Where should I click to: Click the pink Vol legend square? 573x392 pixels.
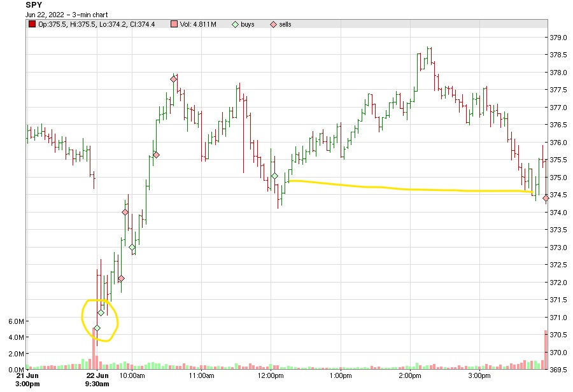pos(174,24)
